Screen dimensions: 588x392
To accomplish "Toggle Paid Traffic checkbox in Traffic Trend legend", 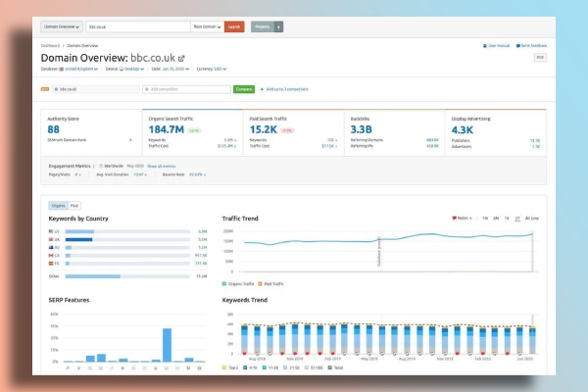I will [261, 284].
